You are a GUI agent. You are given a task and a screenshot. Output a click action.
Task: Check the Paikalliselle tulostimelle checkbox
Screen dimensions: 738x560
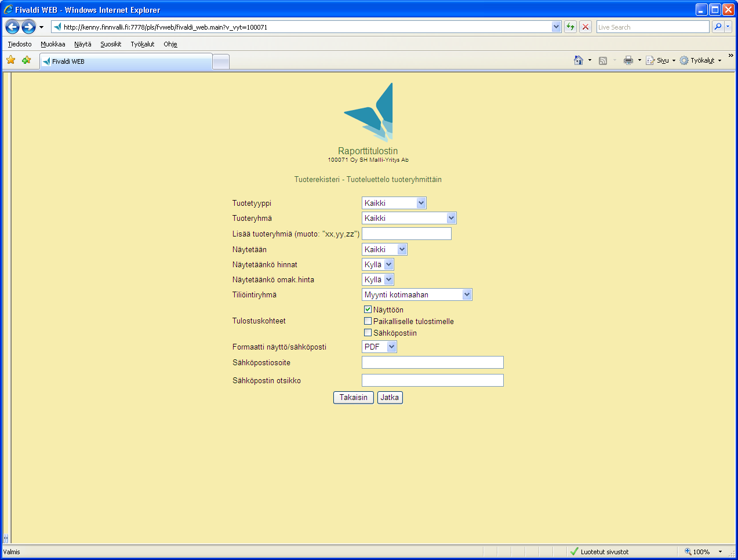tap(368, 321)
